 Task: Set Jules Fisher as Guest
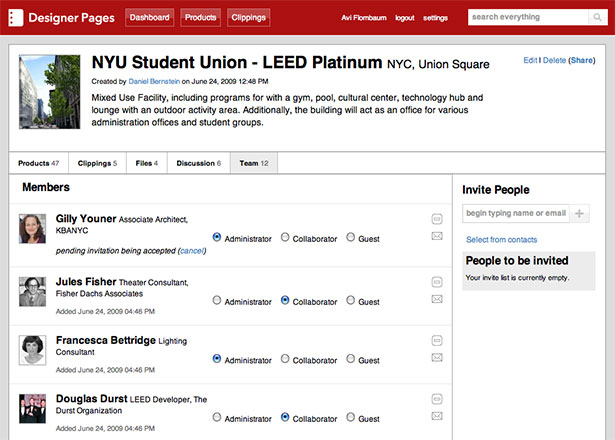(x=351, y=300)
